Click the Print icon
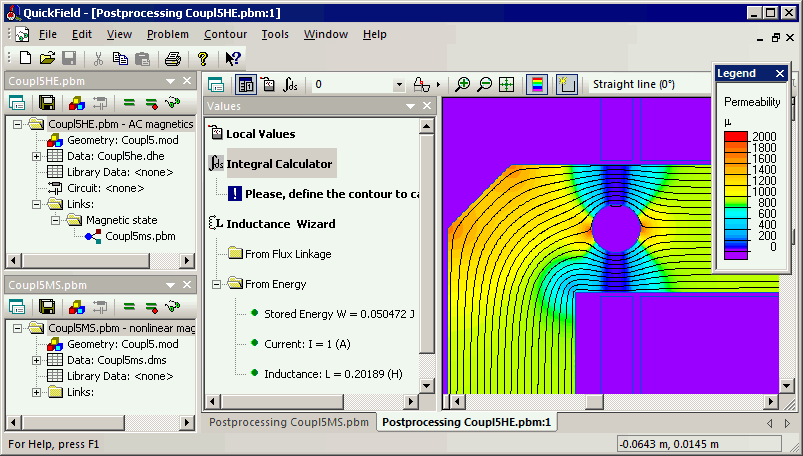803x456 pixels. (x=173, y=58)
